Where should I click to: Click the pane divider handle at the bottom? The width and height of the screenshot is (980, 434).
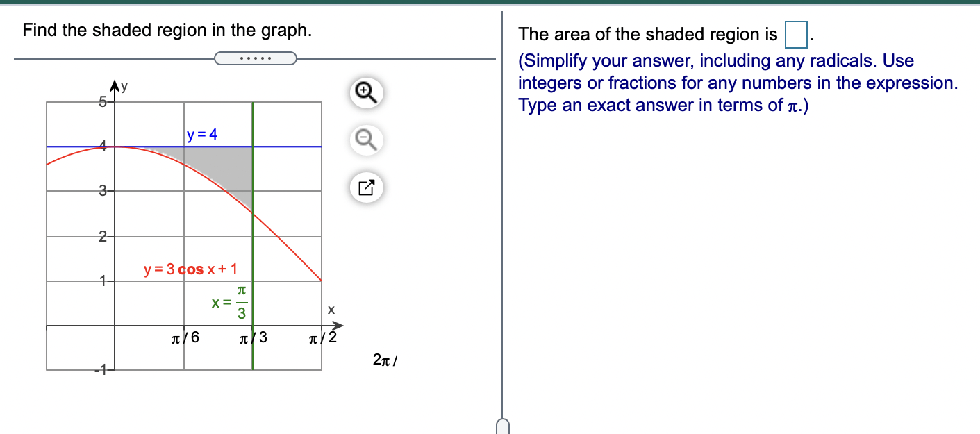[504, 426]
